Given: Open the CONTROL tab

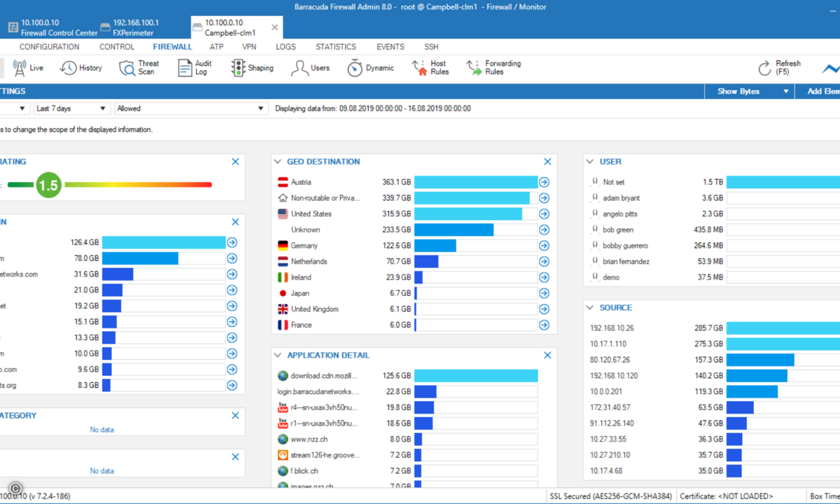Looking at the screenshot, I should [x=117, y=47].
